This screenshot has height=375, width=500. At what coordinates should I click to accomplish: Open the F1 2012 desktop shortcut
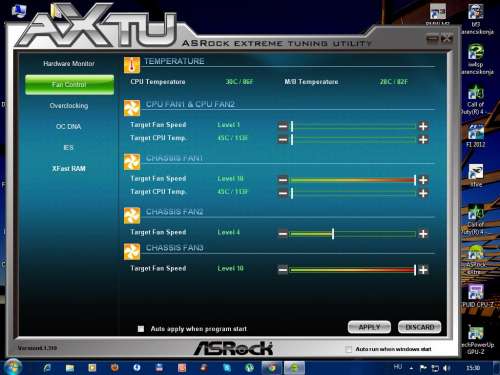click(x=476, y=136)
